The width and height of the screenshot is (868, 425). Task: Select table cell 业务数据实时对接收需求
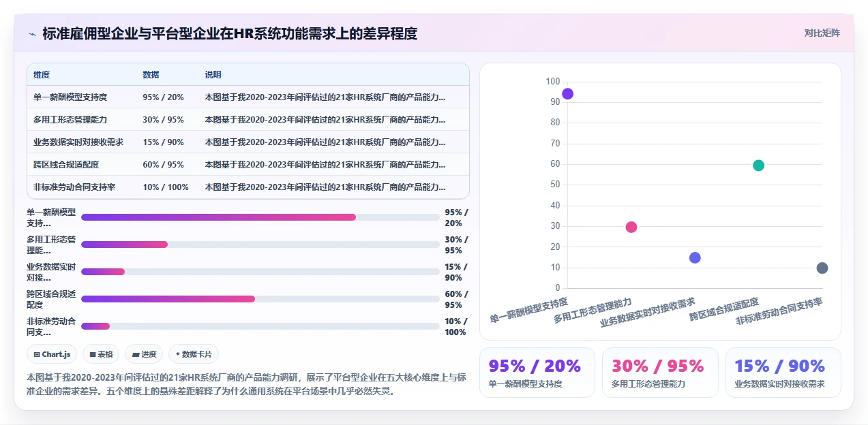coord(78,142)
